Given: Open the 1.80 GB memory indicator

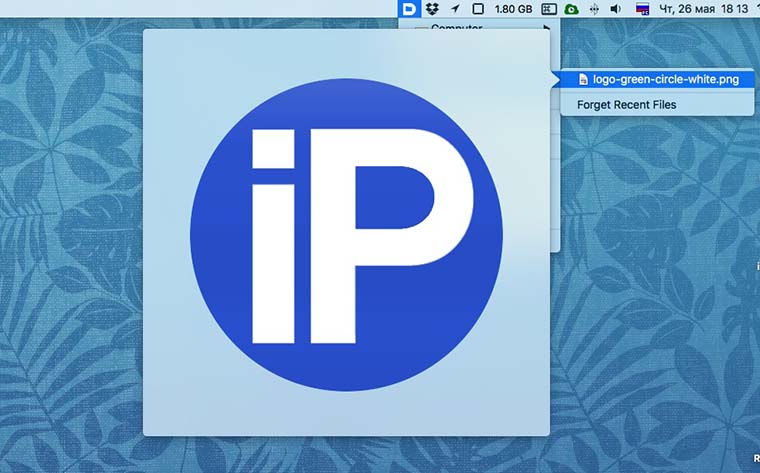Looking at the screenshot, I should (x=513, y=9).
